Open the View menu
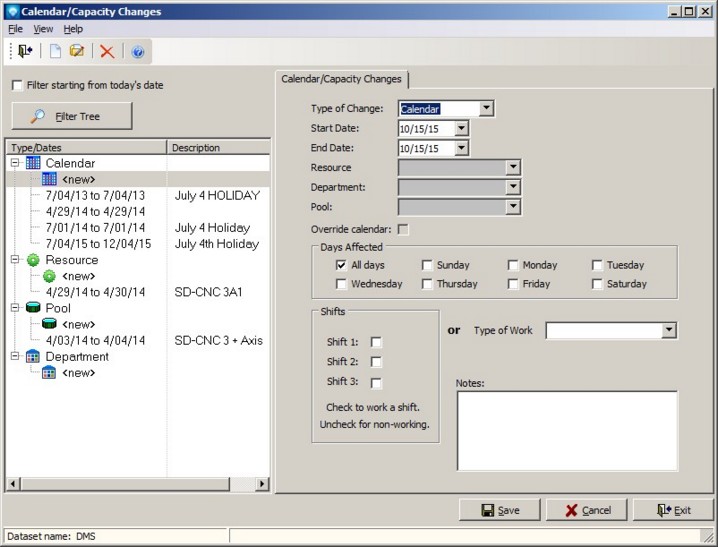 pyautogui.click(x=43, y=29)
